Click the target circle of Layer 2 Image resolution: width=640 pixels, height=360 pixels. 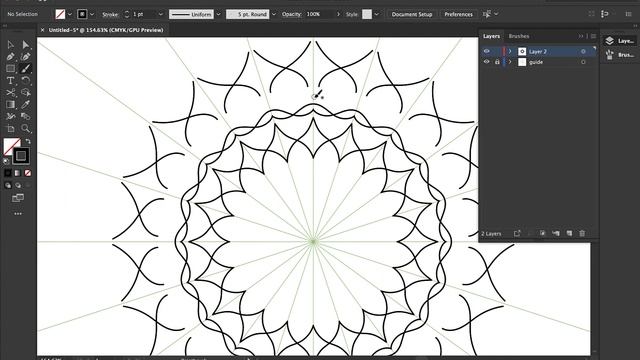pyautogui.click(x=583, y=51)
